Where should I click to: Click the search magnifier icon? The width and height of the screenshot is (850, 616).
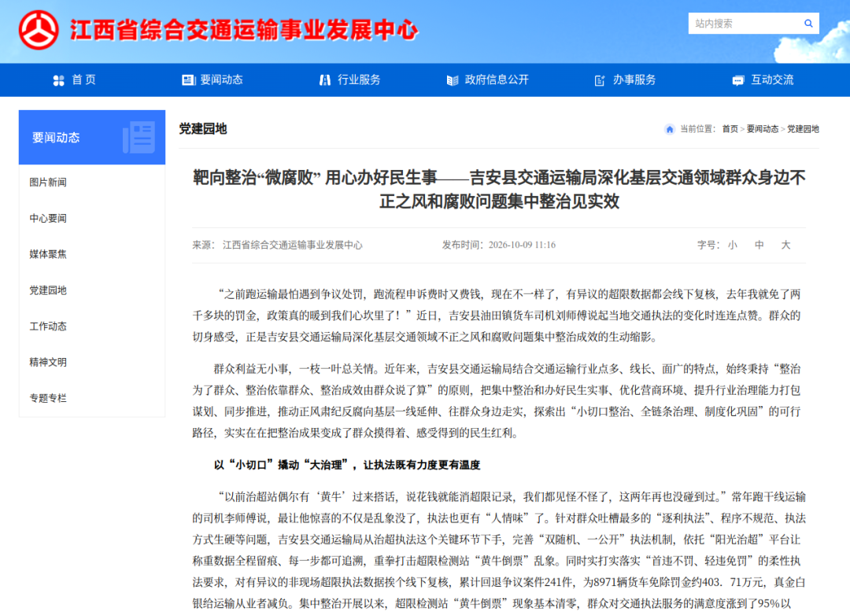point(808,24)
